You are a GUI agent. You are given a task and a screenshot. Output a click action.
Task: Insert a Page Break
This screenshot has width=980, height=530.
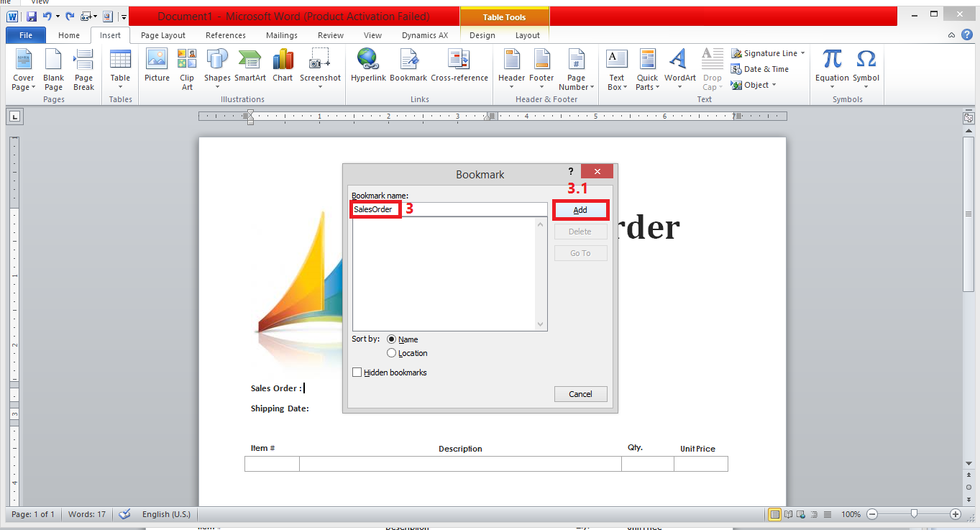83,70
